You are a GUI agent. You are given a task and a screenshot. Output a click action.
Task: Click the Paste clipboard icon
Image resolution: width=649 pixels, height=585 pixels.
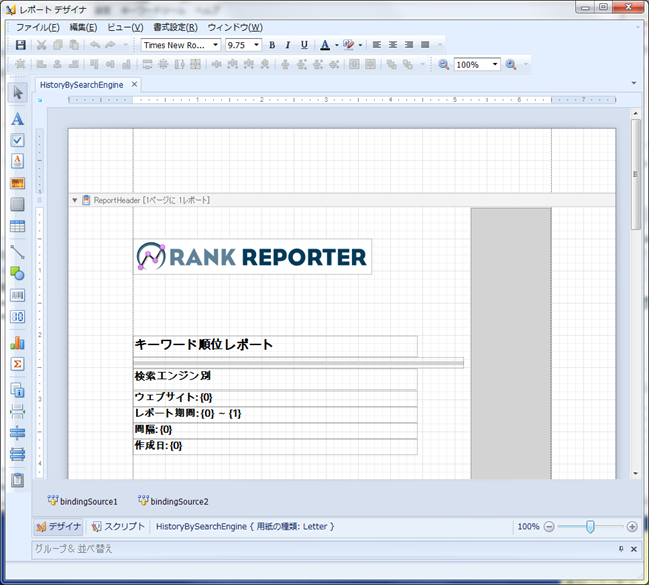point(74,45)
